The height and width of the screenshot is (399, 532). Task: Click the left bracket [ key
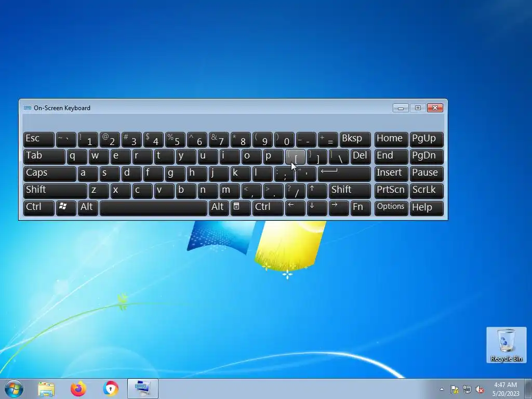click(295, 157)
